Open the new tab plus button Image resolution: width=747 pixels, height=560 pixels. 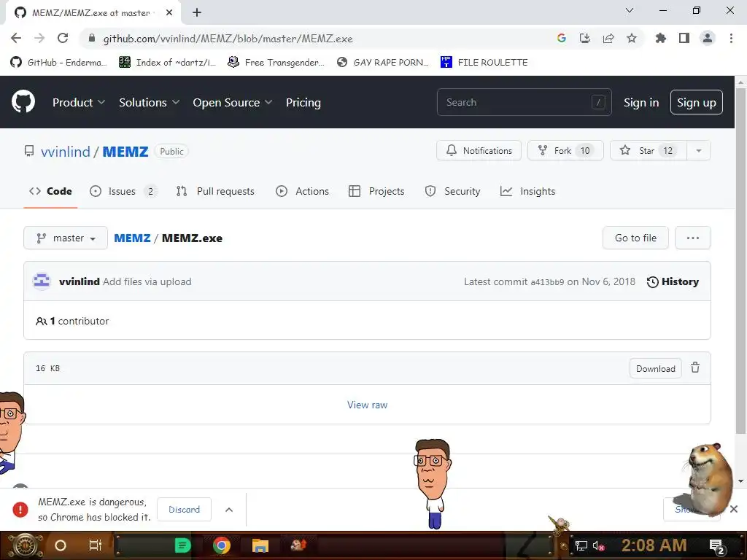197,12
